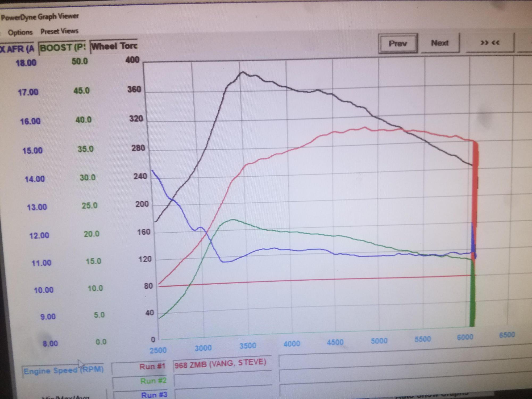The width and height of the screenshot is (532, 399).
Task: Select the BOOST axis header box
Action: 63,48
